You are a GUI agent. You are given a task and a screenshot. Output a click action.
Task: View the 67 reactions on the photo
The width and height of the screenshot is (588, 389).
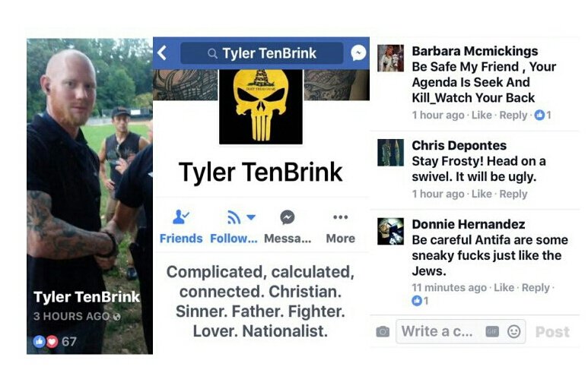pos(55,341)
